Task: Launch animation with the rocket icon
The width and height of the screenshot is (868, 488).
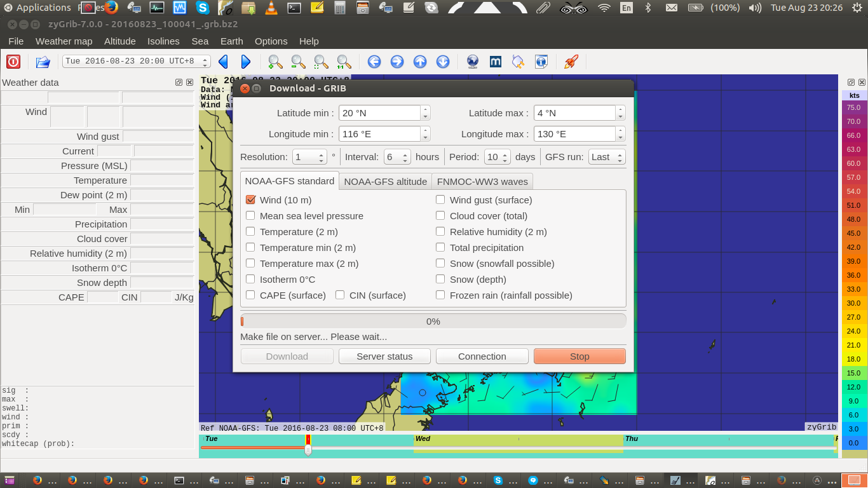Action: point(571,62)
